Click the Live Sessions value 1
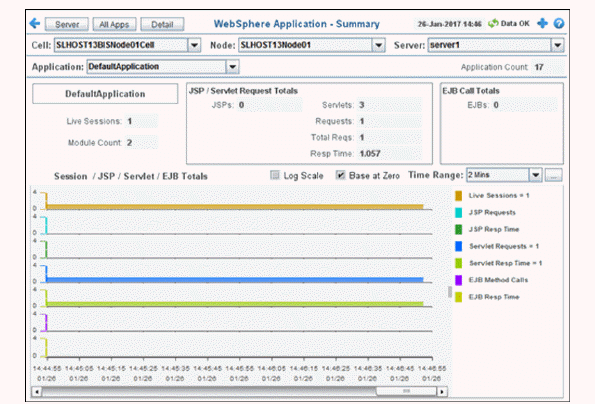This screenshot has width=595, height=404. tap(130, 121)
